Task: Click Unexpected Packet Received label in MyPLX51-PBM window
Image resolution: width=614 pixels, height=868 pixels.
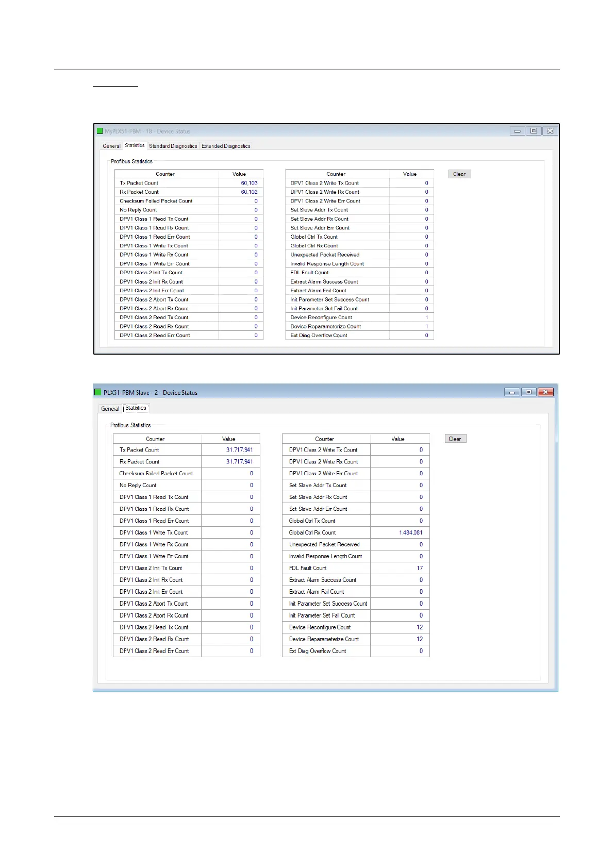Action: (x=325, y=255)
